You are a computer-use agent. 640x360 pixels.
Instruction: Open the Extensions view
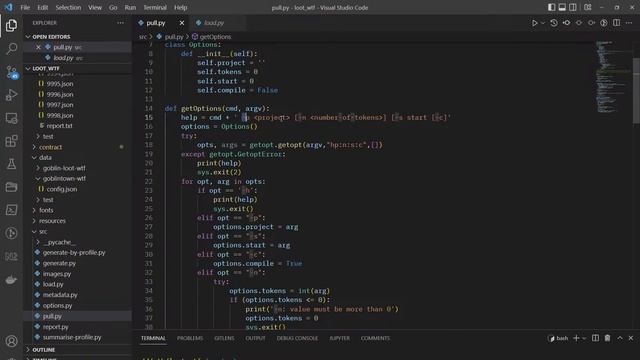(x=11, y=141)
